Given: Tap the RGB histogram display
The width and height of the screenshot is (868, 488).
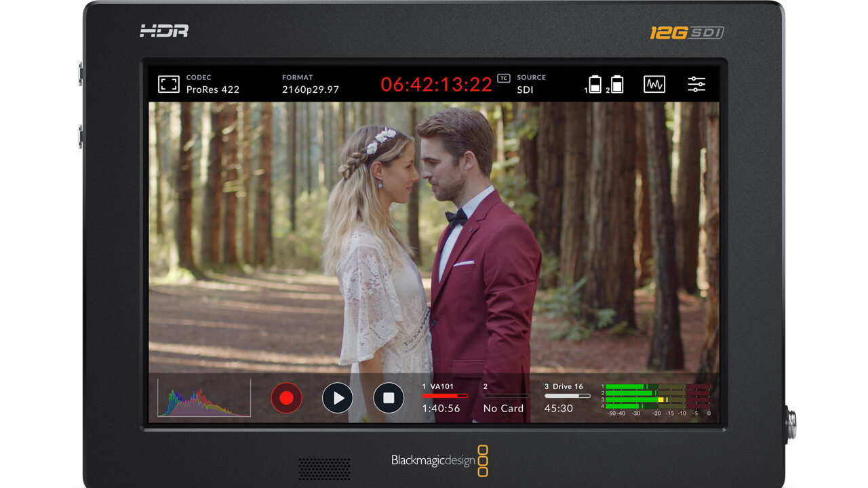Looking at the screenshot, I should (204, 398).
